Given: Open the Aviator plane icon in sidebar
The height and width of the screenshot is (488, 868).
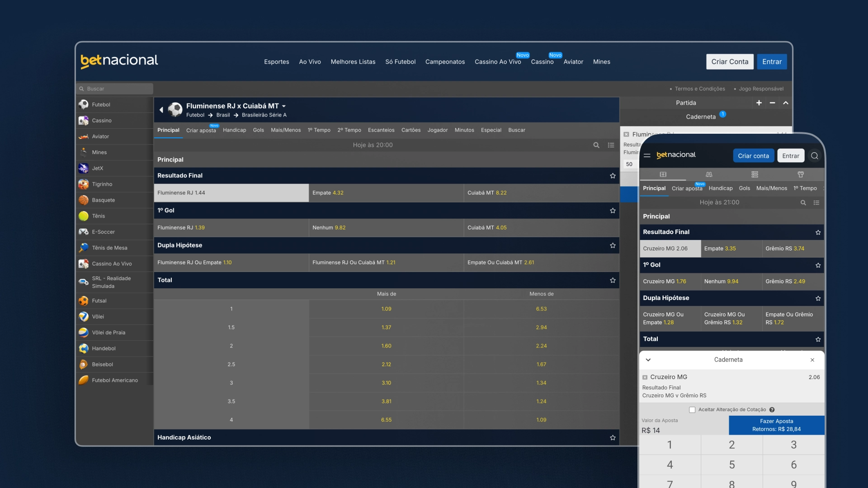Looking at the screenshot, I should [x=84, y=136].
